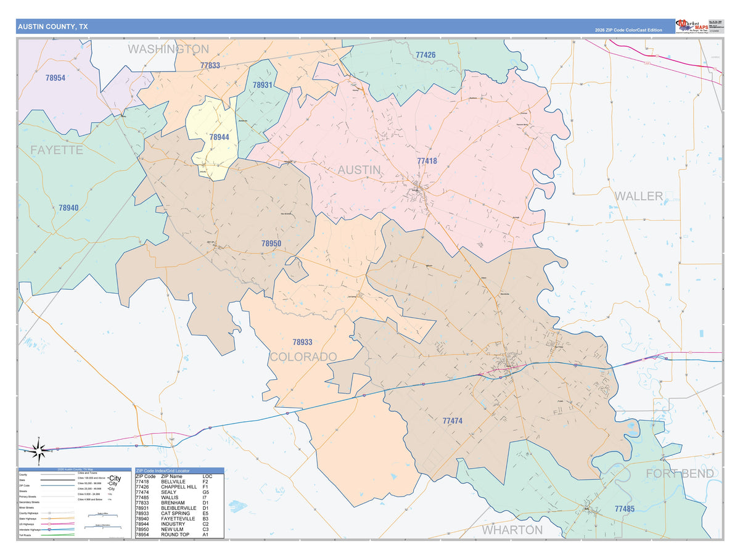Click the 78931 ZIP label on the map
The width and height of the screenshot is (740, 560).
tap(262, 85)
